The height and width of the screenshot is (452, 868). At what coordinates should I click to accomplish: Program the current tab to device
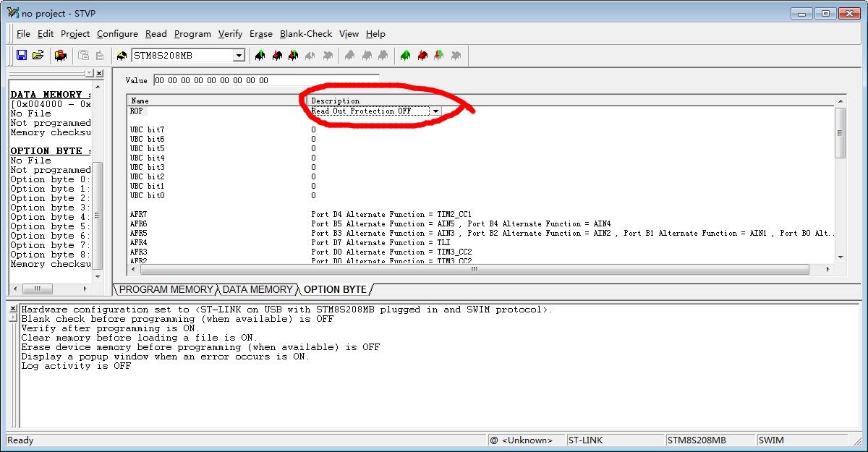[x=277, y=55]
